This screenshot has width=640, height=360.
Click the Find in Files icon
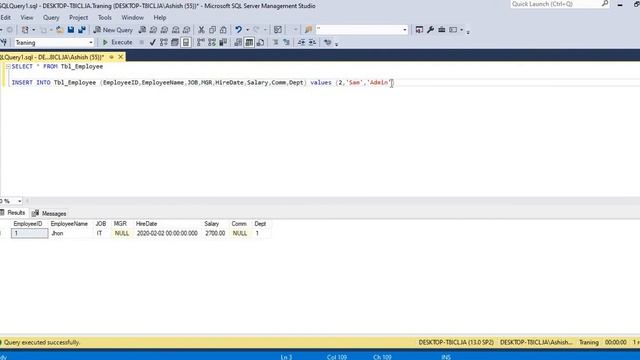pyautogui.click(x=309, y=30)
